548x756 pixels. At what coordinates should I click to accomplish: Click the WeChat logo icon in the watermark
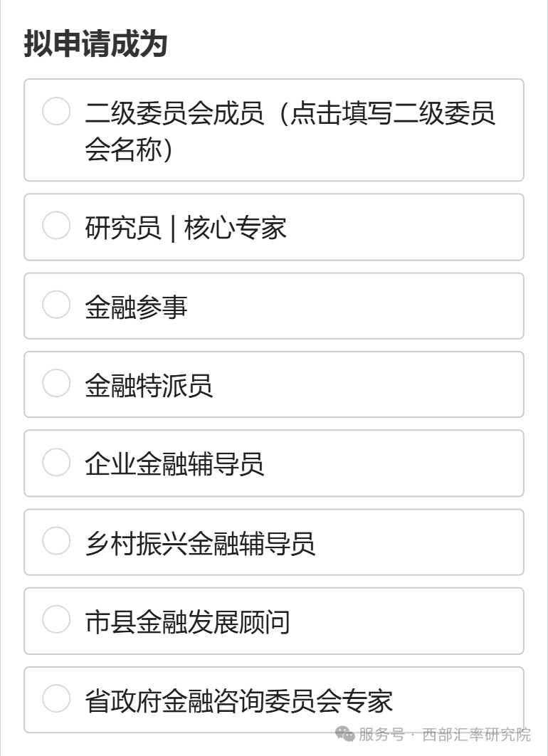point(345,734)
